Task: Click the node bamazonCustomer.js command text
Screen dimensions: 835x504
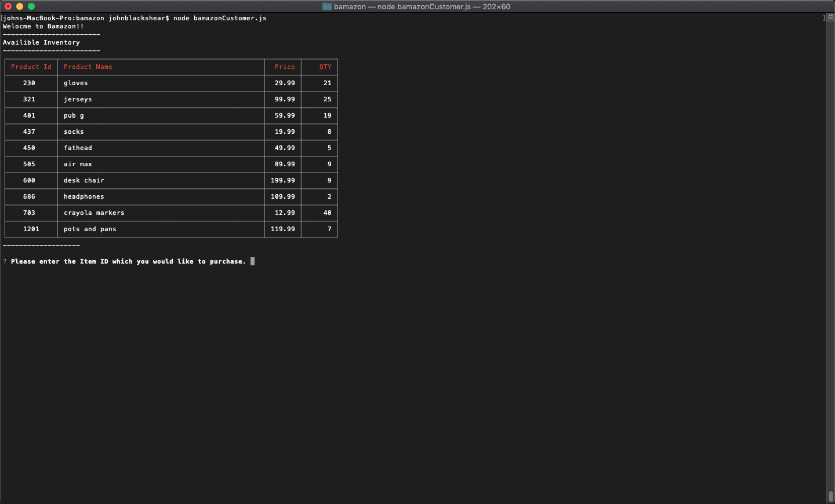Action: point(220,19)
